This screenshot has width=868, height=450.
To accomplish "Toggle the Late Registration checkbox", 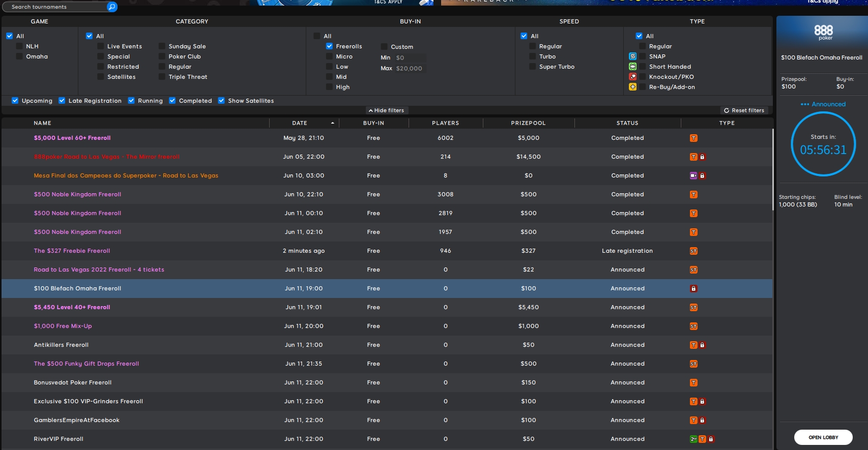I will (x=62, y=101).
